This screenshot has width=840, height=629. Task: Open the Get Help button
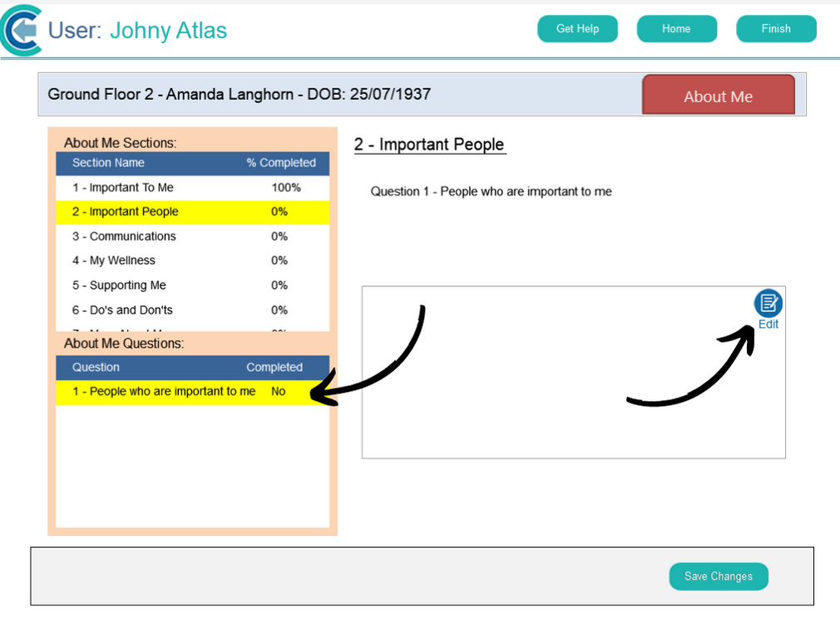(x=577, y=29)
